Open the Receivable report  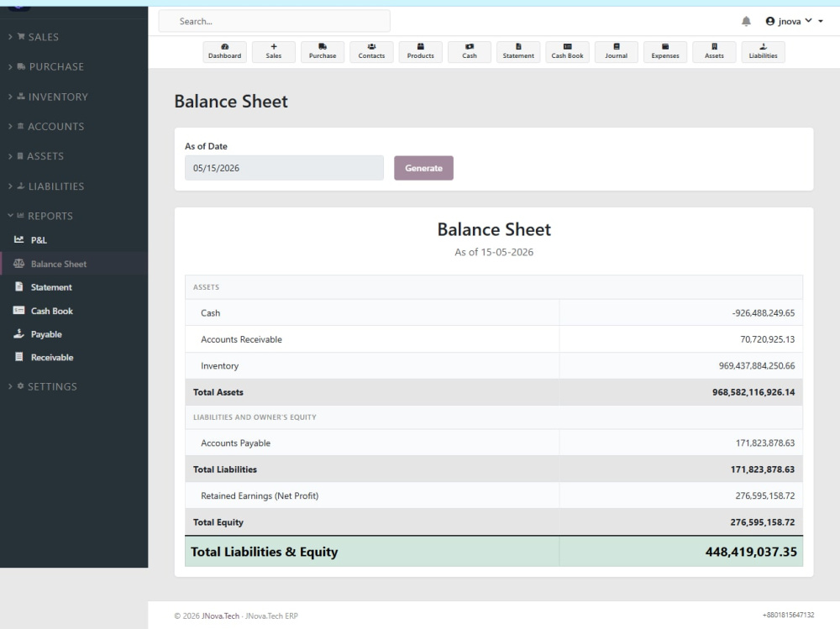[52, 358]
